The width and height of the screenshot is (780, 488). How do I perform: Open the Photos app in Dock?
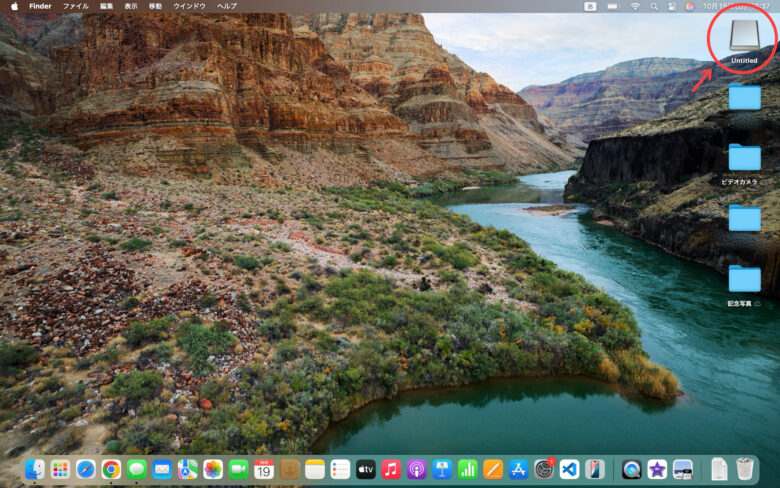[213, 469]
